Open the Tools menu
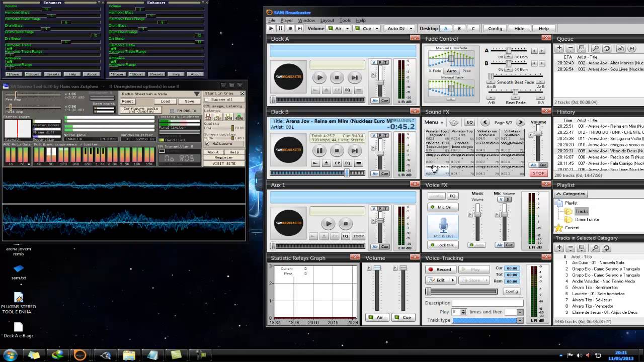Image resolution: width=644 pixels, height=362 pixels. [345, 21]
